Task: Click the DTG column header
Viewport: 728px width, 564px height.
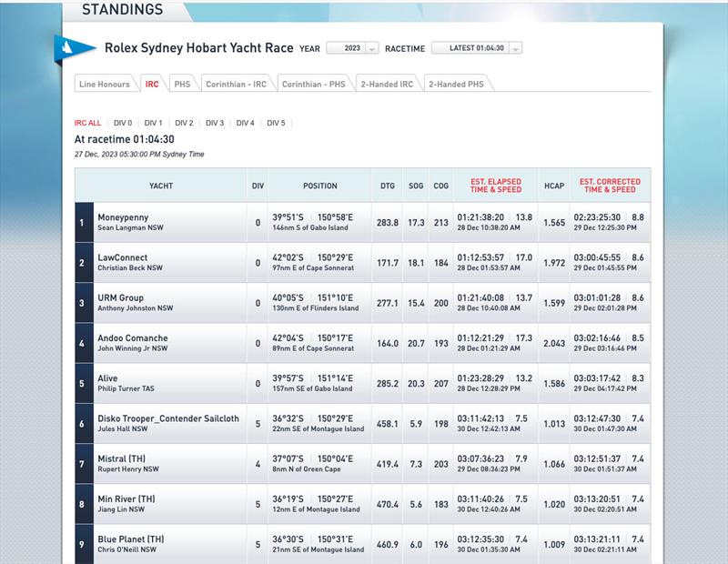Action: tap(388, 186)
